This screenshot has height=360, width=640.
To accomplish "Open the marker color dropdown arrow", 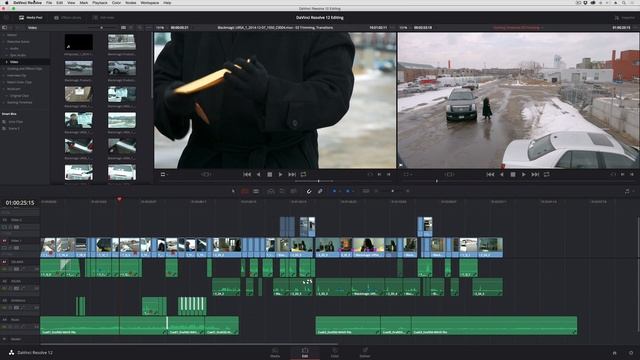I will (x=353, y=191).
